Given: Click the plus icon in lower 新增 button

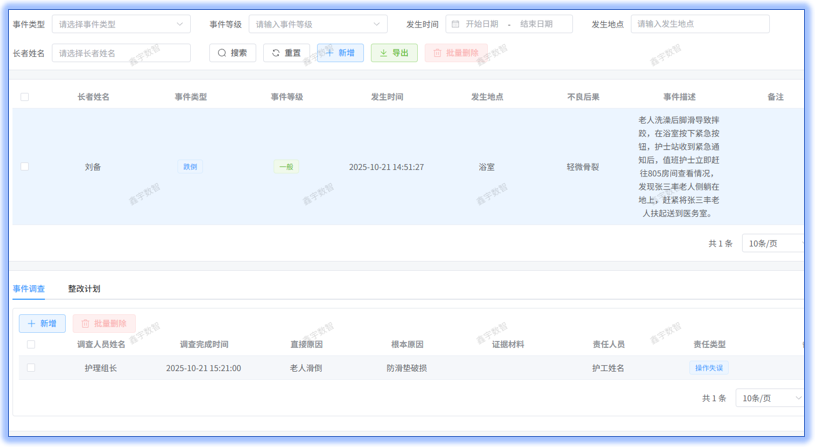Looking at the screenshot, I should click(x=31, y=324).
